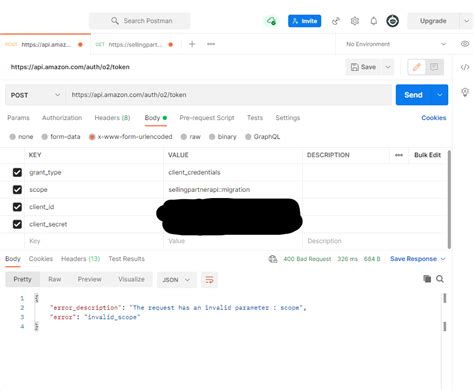Image resolution: width=474 pixels, height=392 pixels.
Task: Click the network information globe icon
Action: pyautogui.click(x=273, y=259)
